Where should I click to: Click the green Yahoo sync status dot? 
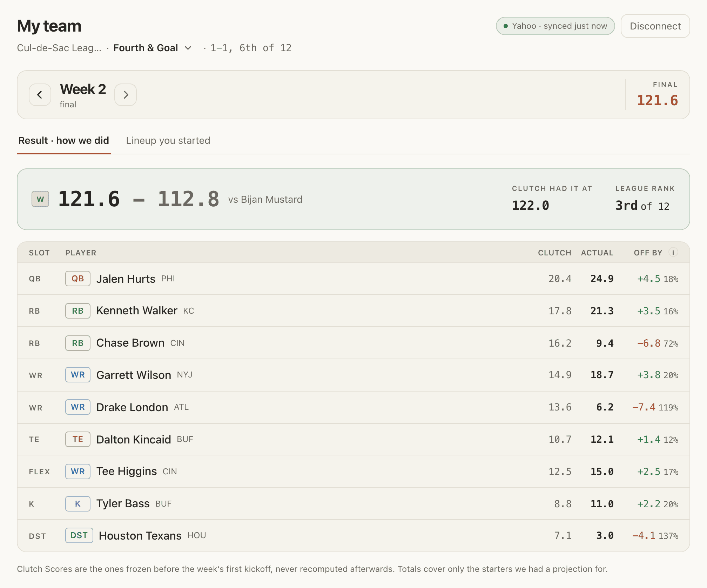(506, 26)
